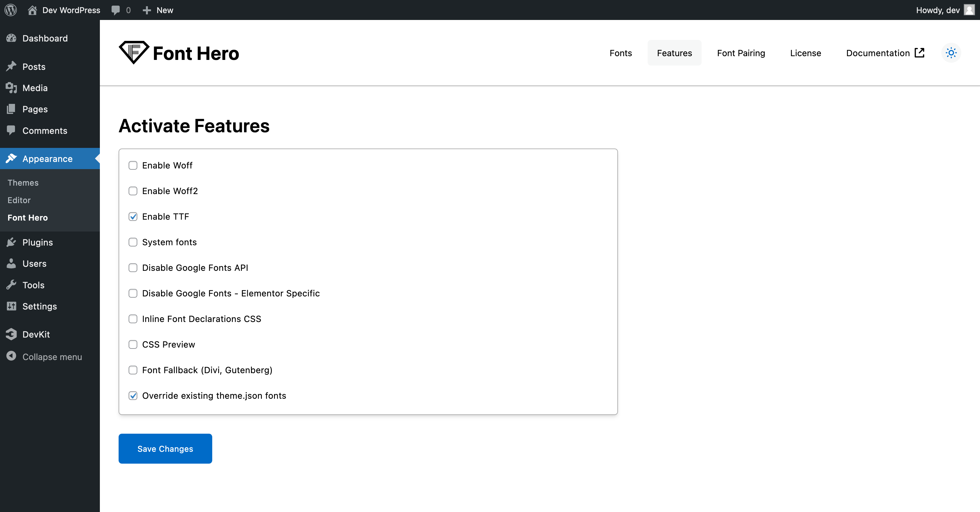Click the Font Hero title text

pos(196,53)
